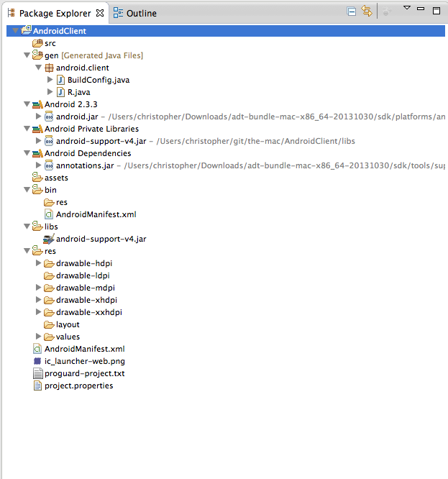Select the BuildConfig.java label

99,80
